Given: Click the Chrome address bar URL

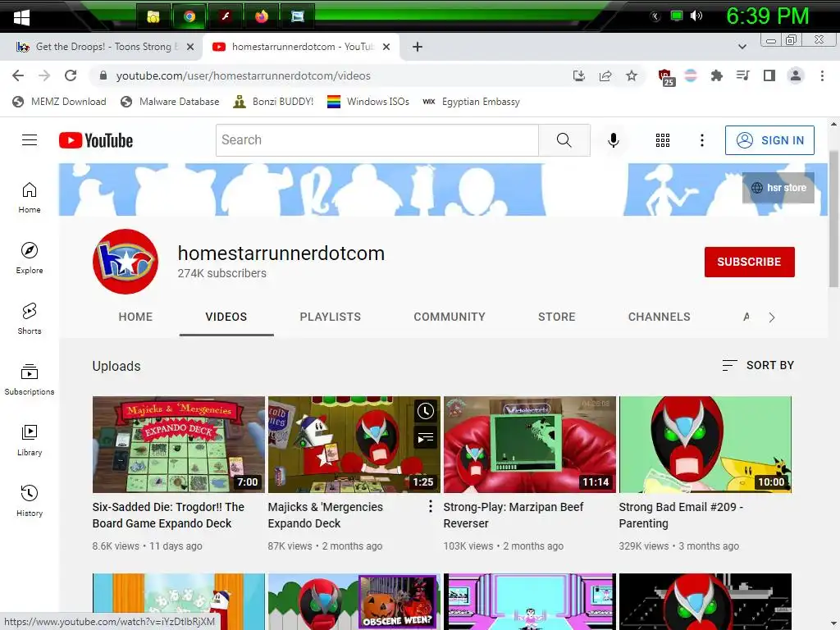Looking at the screenshot, I should (243, 75).
